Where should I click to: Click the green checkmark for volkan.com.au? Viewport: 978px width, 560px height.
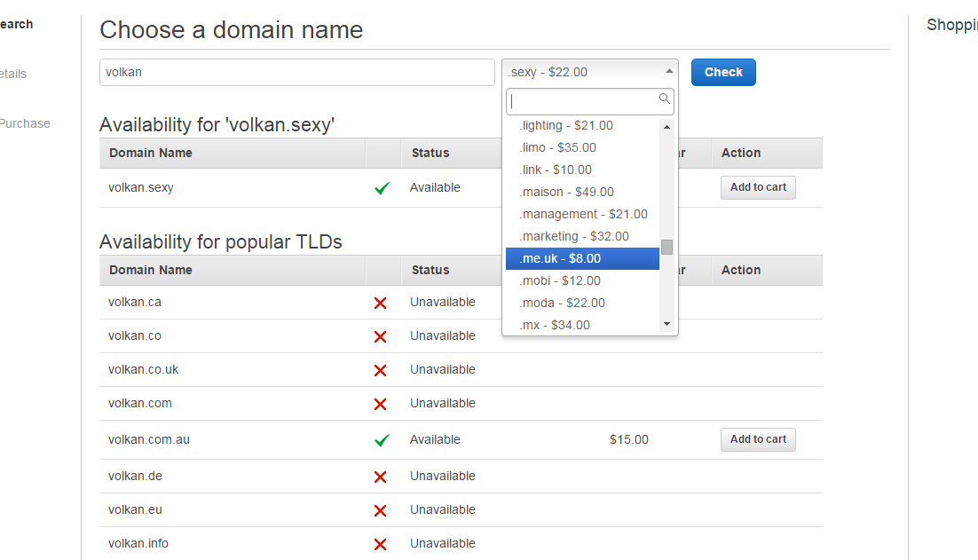pyautogui.click(x=382, y=438)
